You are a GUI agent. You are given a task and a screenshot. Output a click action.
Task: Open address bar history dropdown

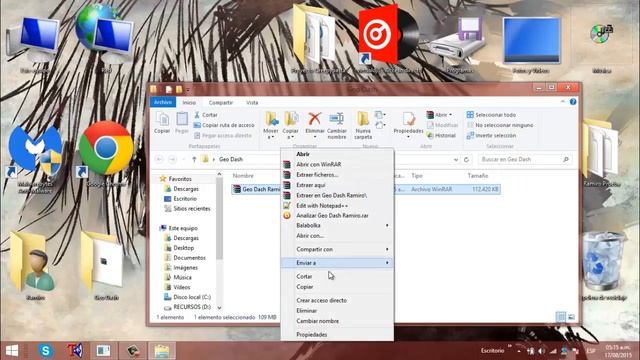(456, 160)
